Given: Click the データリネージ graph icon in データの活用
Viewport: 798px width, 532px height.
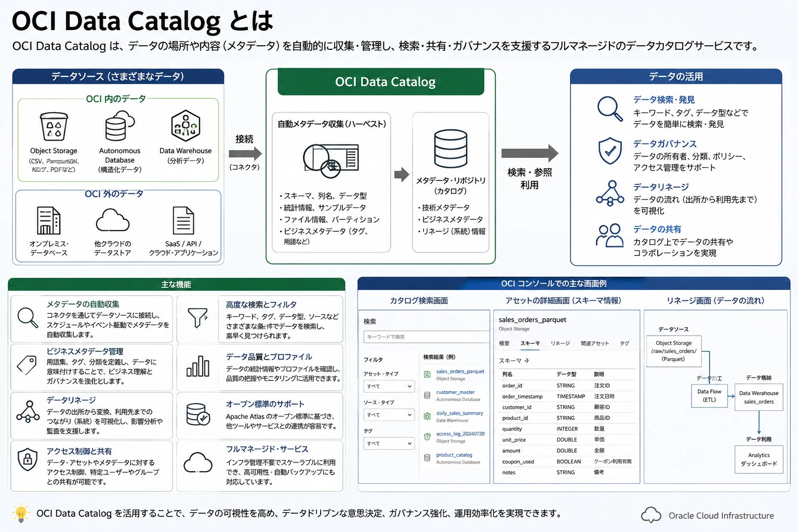Looking at the screenshot, I should (610, 193).
